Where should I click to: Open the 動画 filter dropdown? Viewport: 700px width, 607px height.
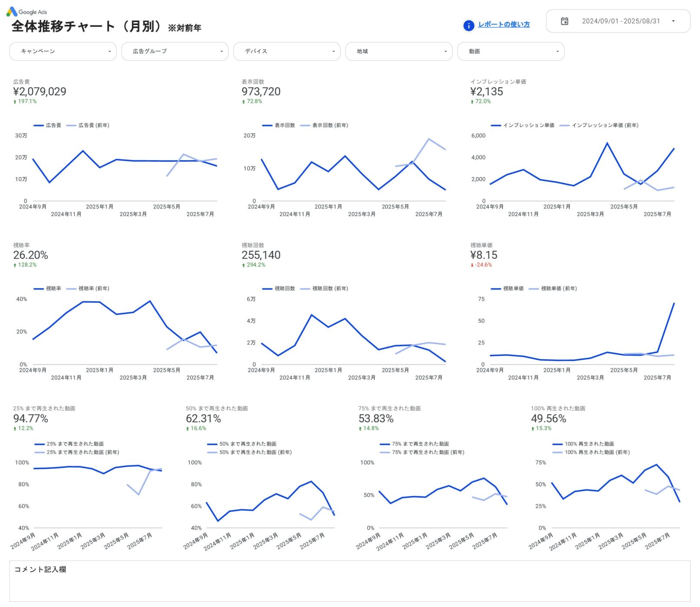(x=511, y=51)
